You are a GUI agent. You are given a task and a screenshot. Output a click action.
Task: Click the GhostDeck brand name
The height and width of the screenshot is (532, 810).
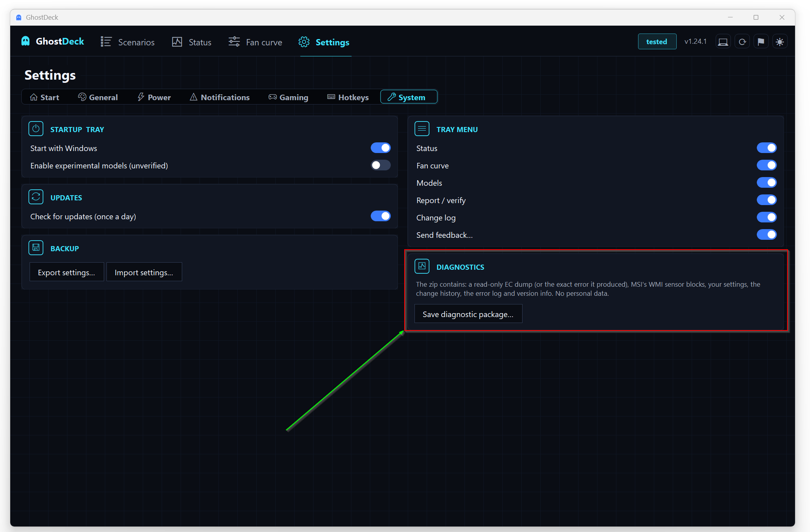pos(60,41)
